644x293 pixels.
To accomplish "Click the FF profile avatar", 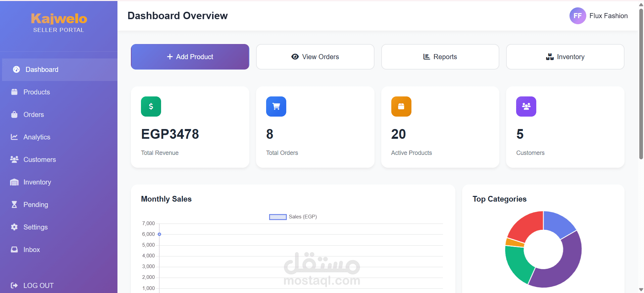I will click(578, 16).
